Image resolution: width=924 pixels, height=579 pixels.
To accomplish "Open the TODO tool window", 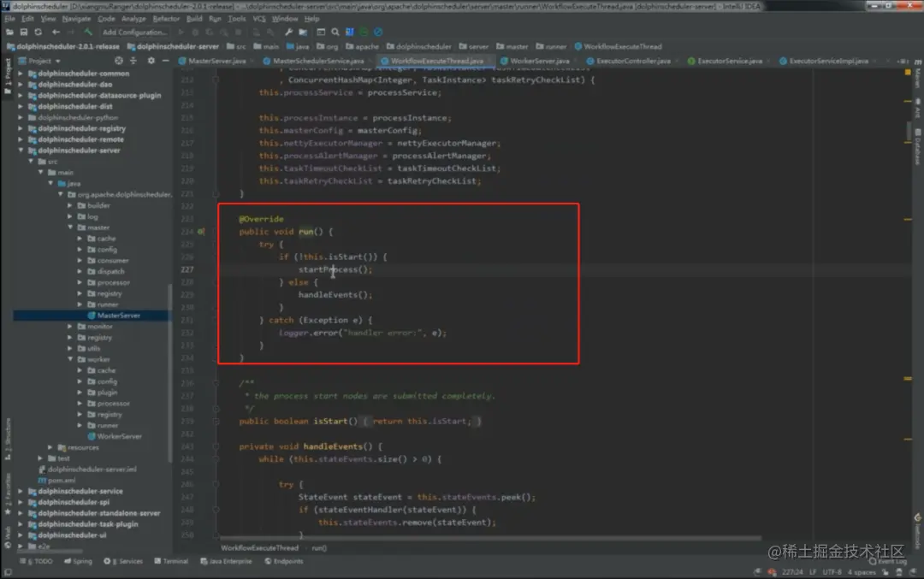I will [37, 561].
